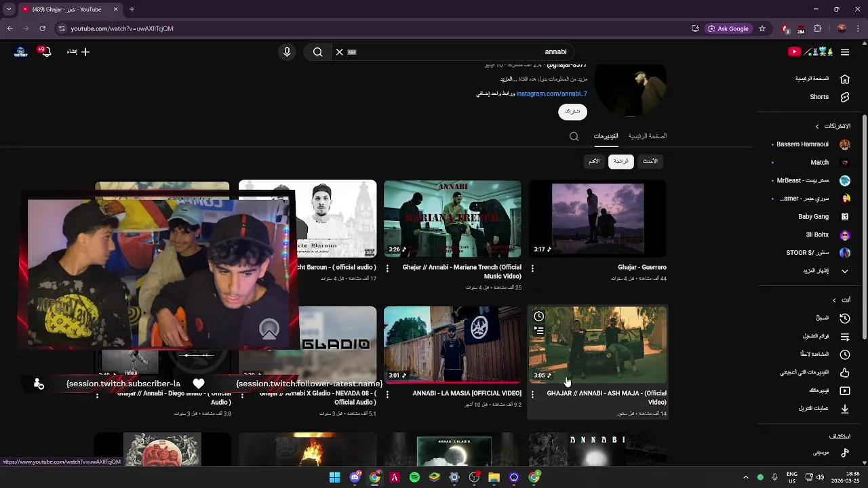This screenshot has height=488, width=868.
Task: Open Discord from the taskbar
Action: [355, 477]
